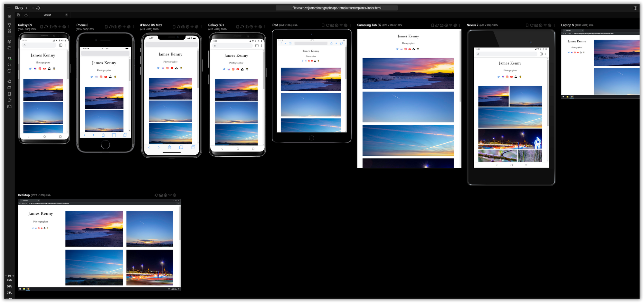
Task: Reload all devices with the top refresh icon
Action: click(x=38, y=8)
